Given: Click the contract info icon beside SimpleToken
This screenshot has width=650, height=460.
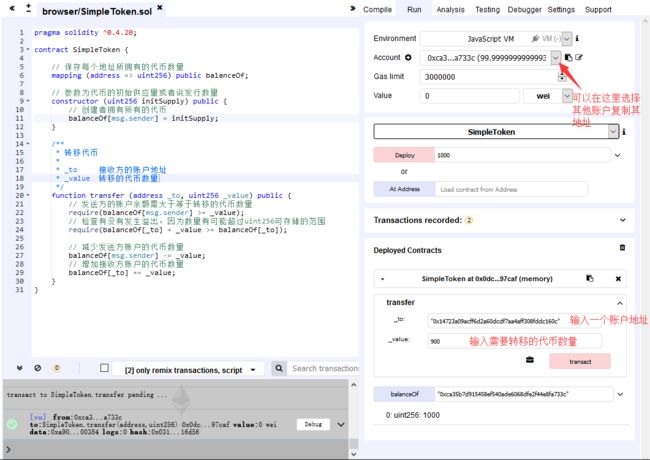Looking at the screenshot, I should tap(624, 132).
